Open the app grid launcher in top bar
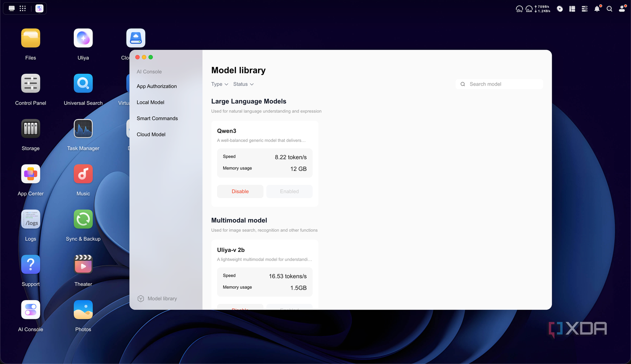 23,8
